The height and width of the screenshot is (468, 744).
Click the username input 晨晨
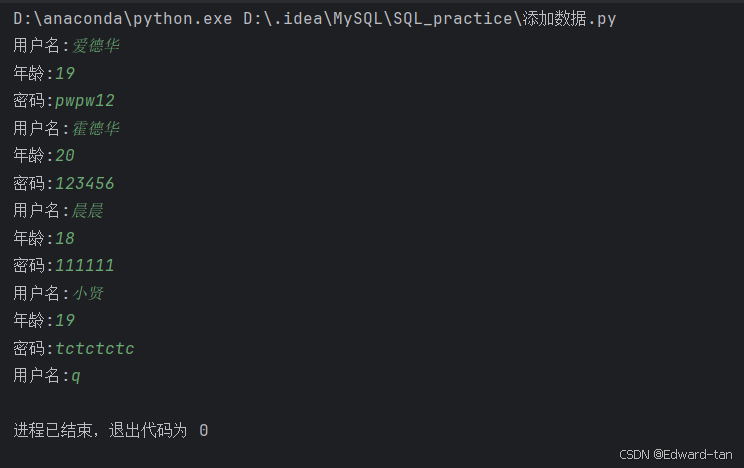[x=87, y=210]
